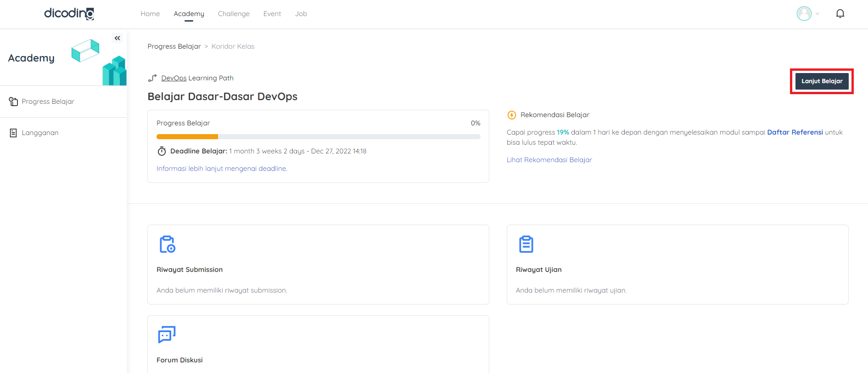
Task: Open the Home menu
Action: (150, 14)
